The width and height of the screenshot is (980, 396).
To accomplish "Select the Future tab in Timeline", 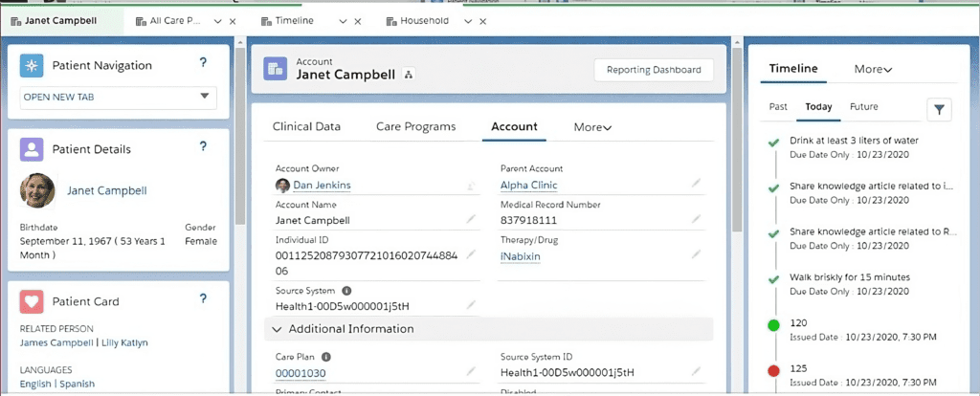I will coord(862,106).
